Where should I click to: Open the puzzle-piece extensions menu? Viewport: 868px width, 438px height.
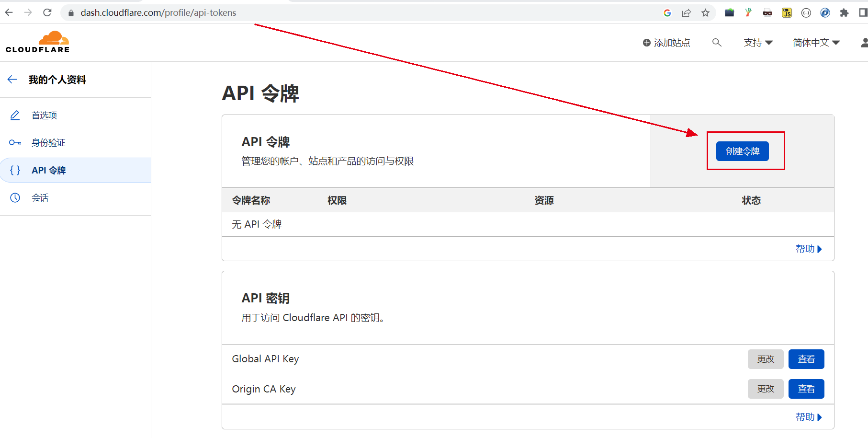845,13
